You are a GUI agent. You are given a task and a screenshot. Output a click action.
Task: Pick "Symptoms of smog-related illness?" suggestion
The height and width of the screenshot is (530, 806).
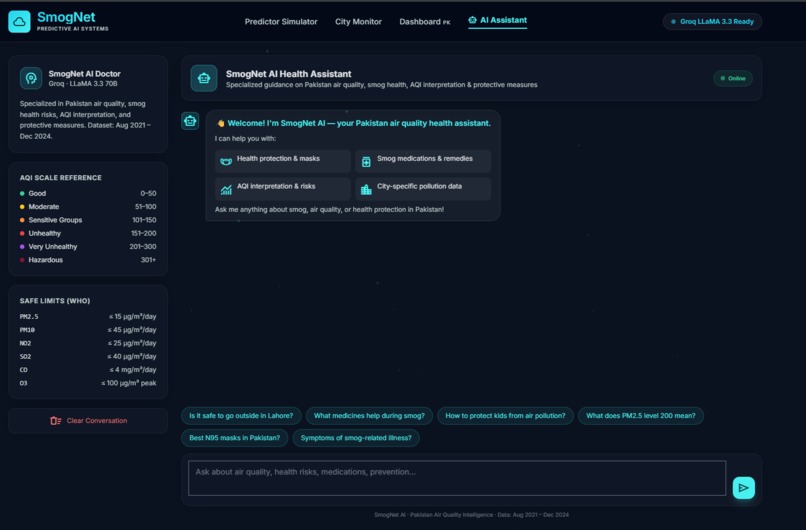pos(356,438)
